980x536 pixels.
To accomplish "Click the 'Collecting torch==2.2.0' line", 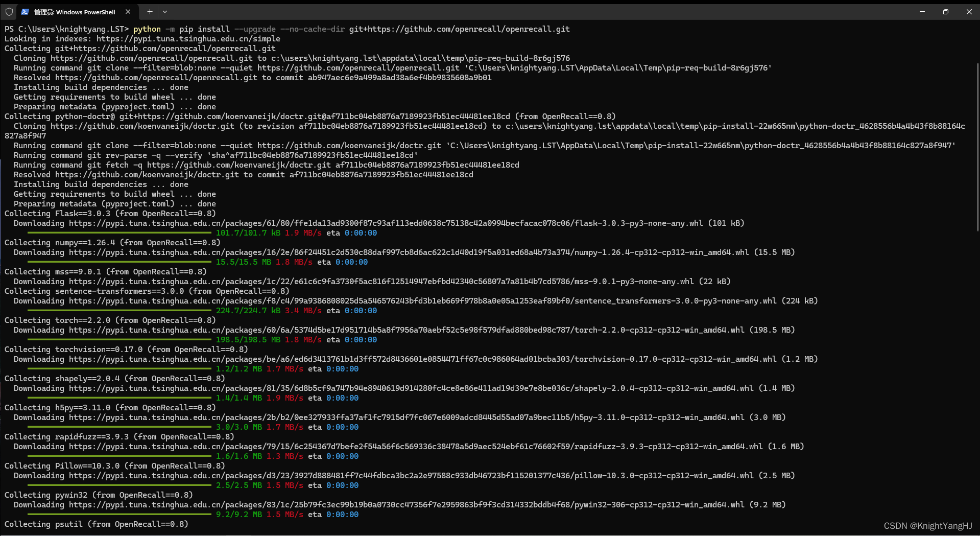I will [110, 320].
